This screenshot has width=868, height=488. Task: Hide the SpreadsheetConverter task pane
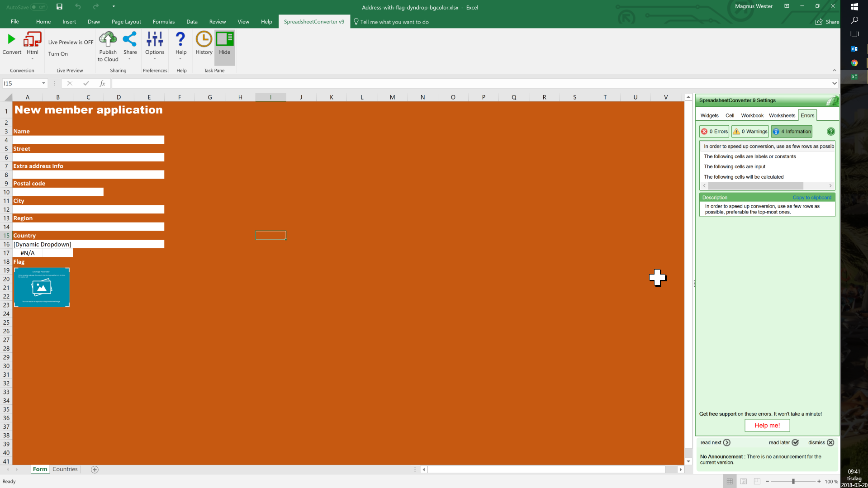coord(224,45)
